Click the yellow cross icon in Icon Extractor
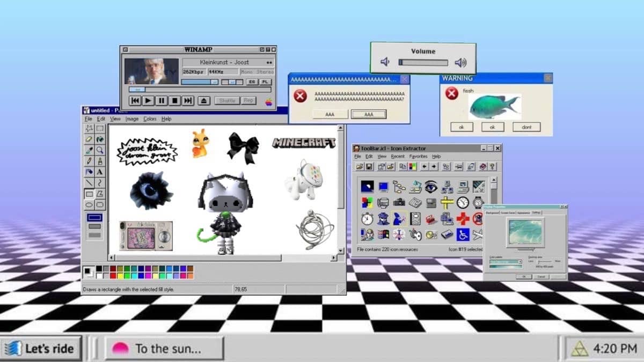This screenshot has height=362, width=644. (447, 202)
